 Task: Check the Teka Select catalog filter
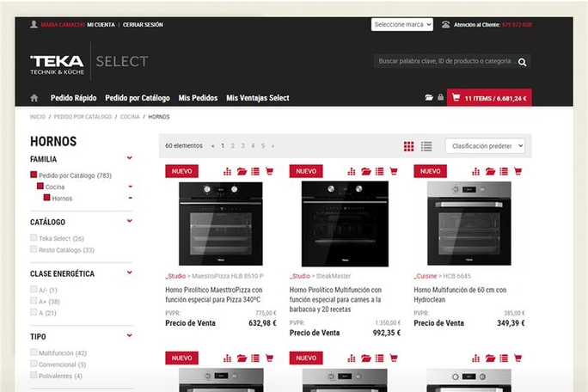click(x=34, y=238)
